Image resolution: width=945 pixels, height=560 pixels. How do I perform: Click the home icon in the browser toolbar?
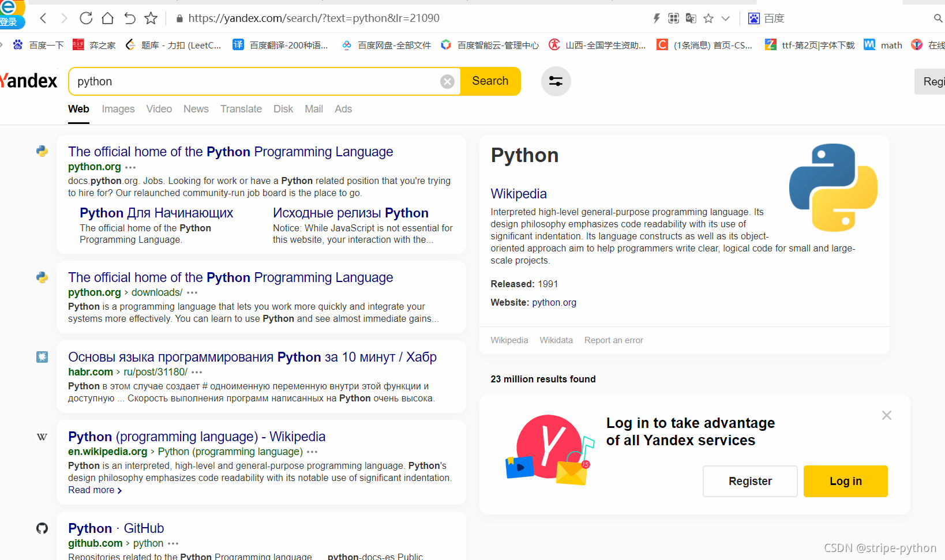(107, 18)
